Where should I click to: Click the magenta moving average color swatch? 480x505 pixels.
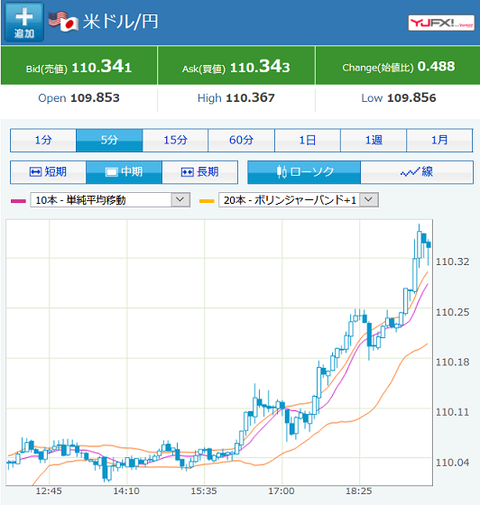pos(18,201)
